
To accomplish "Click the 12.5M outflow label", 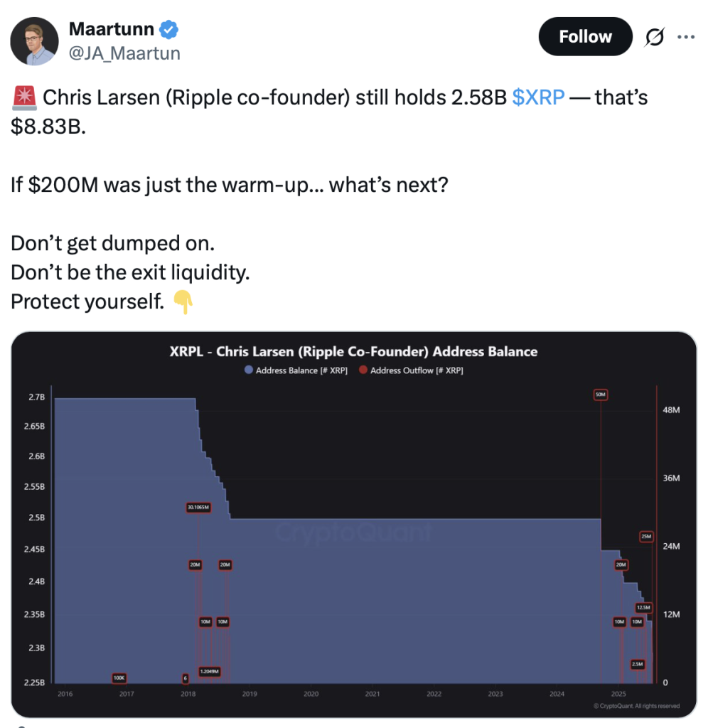I will click(x=643, y=607).
